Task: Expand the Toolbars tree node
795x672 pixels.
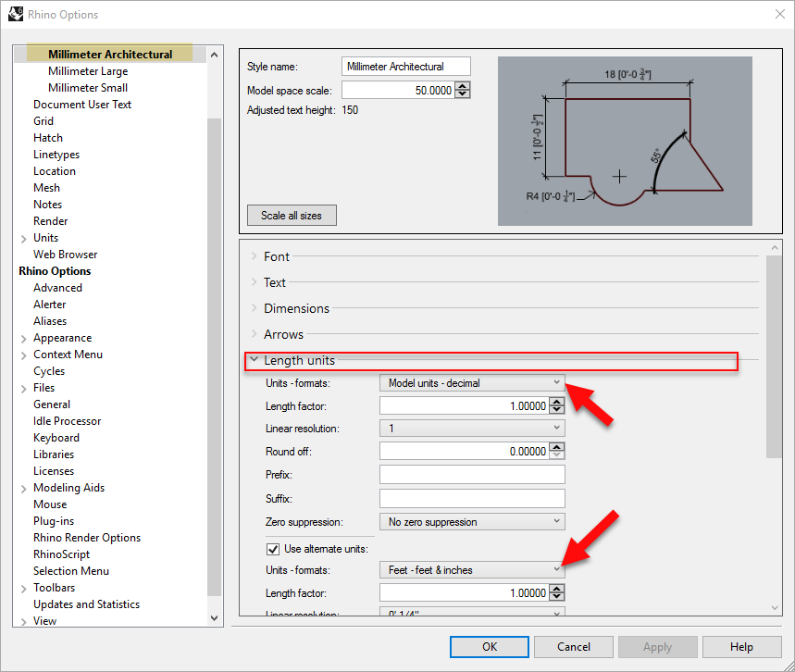Action: [x=23, y=589]
